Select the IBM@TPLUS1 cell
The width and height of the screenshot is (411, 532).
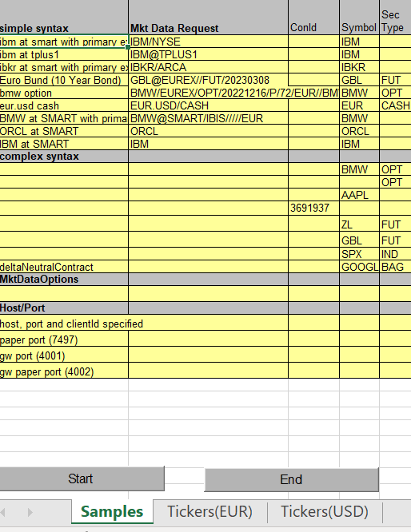(208, 54)
